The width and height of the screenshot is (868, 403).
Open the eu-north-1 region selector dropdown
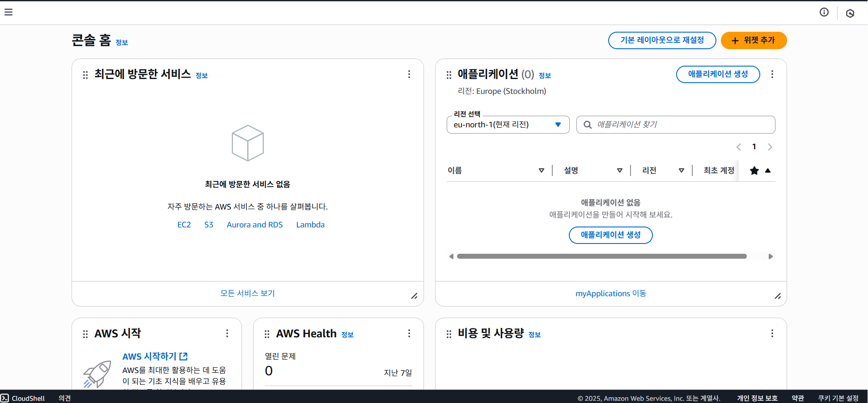(x=508, y=125)
